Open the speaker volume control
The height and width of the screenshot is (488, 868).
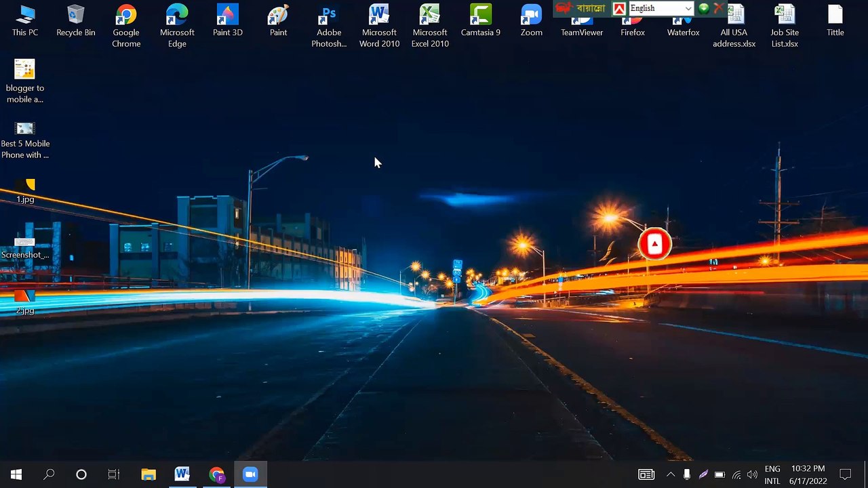[752, 474]
